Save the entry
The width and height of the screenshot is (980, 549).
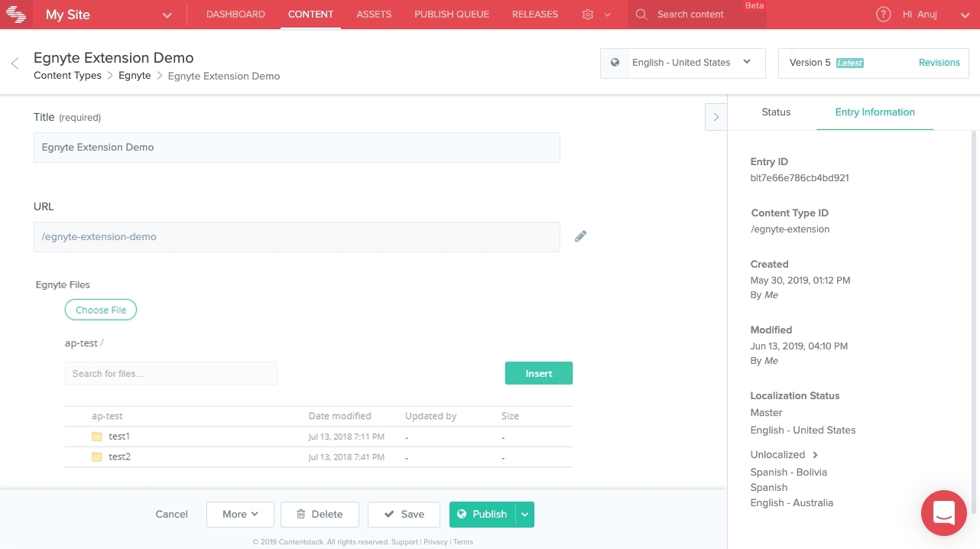[x=404, y=515]
